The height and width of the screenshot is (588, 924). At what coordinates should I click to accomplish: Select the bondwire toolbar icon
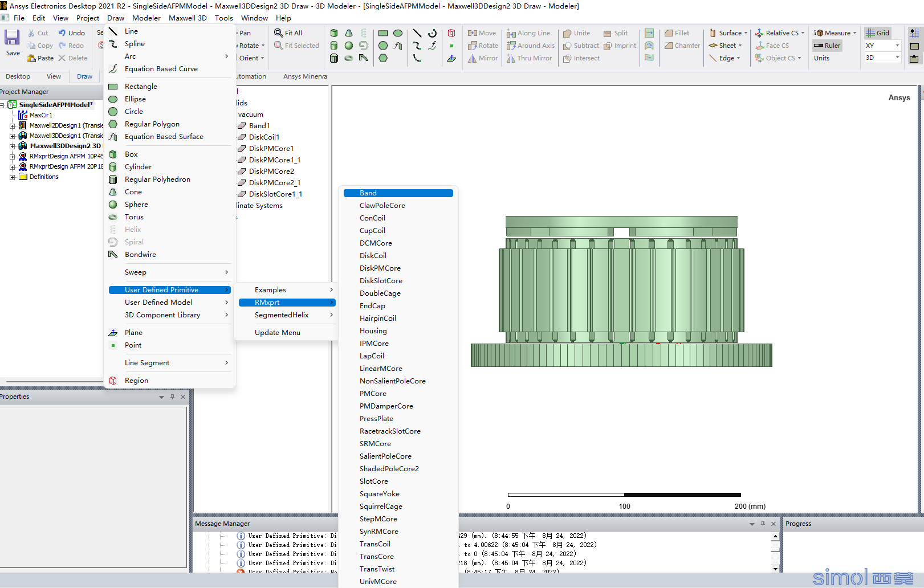click(x=364, y=58)
